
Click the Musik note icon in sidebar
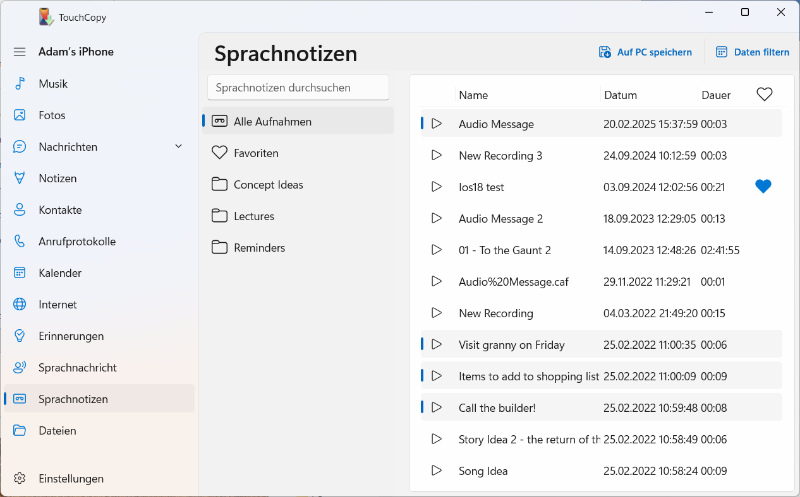tap(19, 84)
